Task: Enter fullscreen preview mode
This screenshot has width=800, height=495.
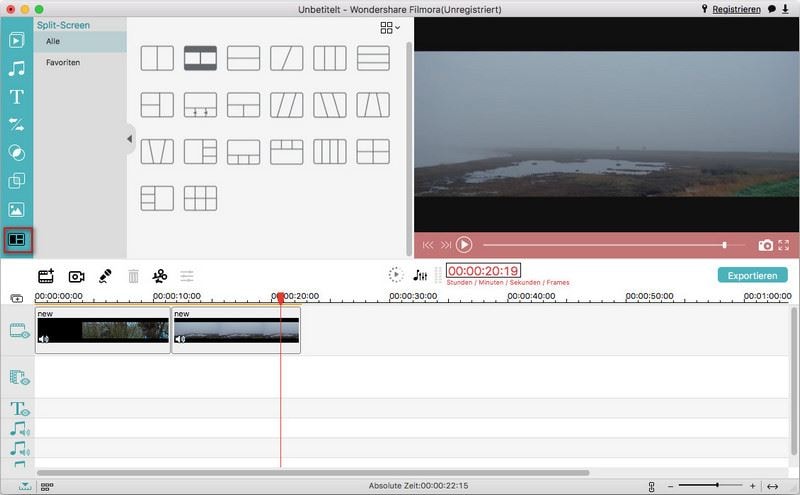Action: coord(784,245)
